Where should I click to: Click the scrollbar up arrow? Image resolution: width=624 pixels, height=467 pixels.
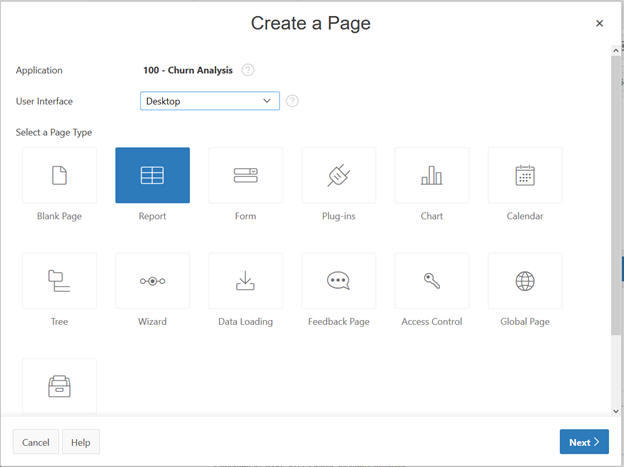pos(616,51)
